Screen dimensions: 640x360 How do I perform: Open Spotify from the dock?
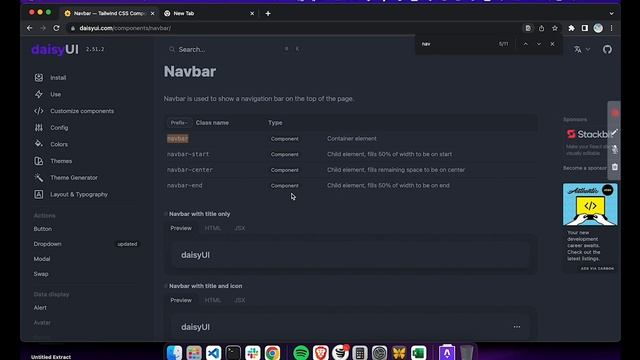pos(301,352)
